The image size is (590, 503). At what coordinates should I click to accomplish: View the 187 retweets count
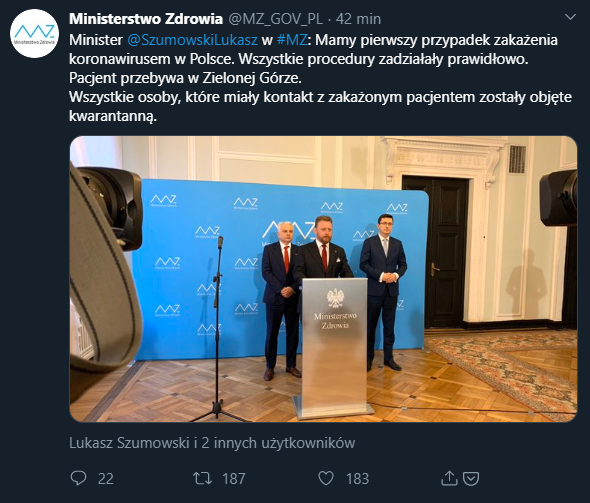pos(234,479)
